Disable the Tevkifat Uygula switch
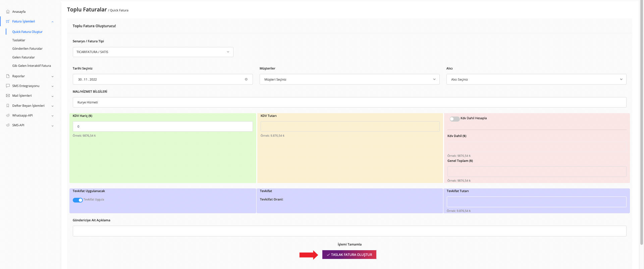Screen dimensions: 644x269 pos(78,200)
